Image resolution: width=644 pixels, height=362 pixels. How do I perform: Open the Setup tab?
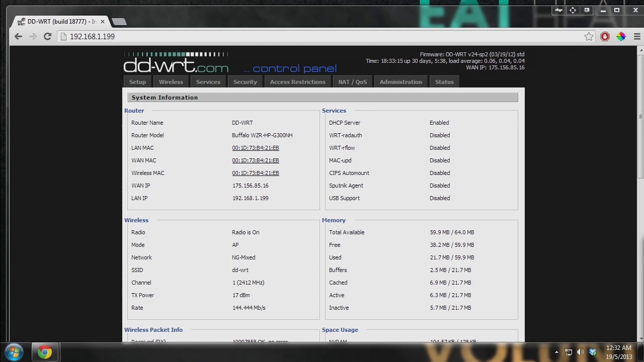coord(137,82)
